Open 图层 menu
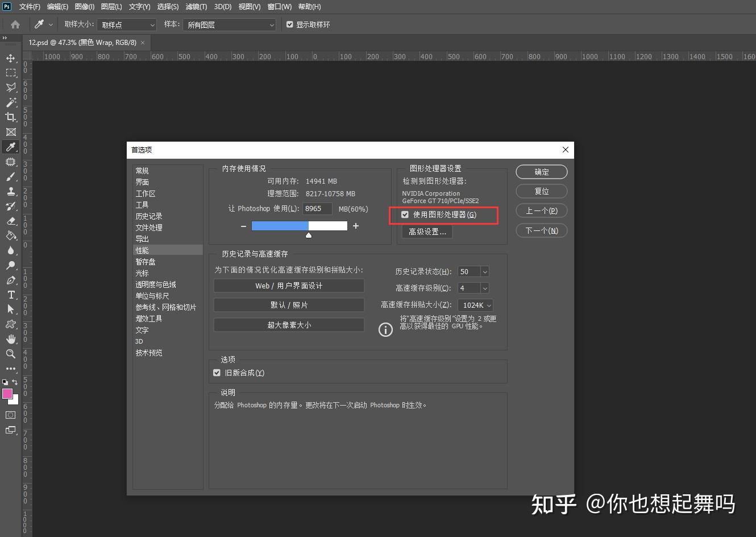Screen dimensions: 756x537 tap(111, 7)
